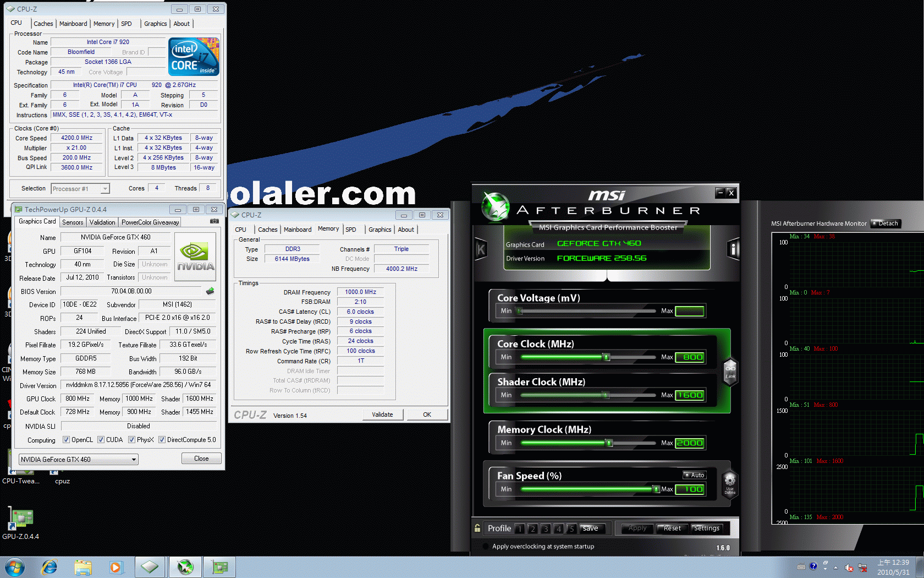Launch Internet Explorer from the taskbar

(x=50, y=567)
